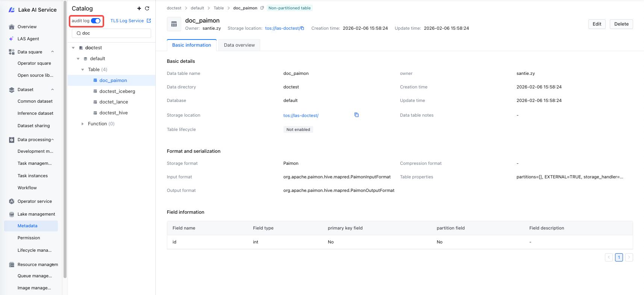
Task: Select doctest_hive table in tree
Action: coord(114,113)
